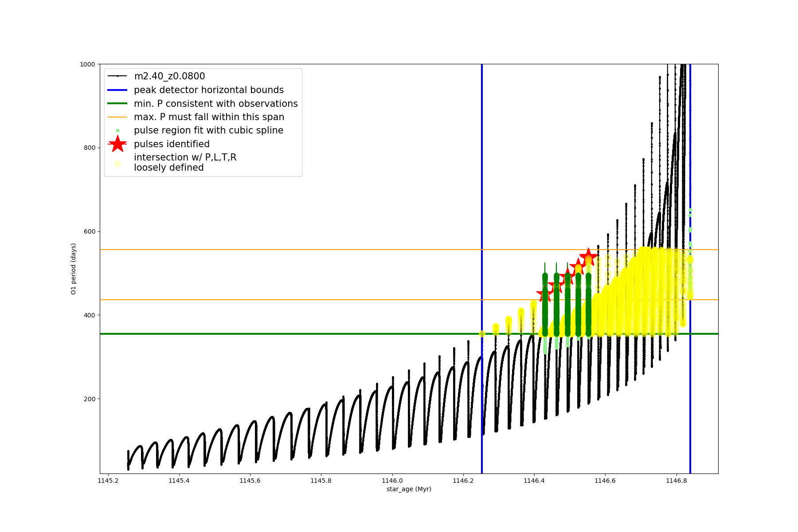Click the orange line sample in the legend
This screenshot has width=798, height=532.
coord(117,117)
